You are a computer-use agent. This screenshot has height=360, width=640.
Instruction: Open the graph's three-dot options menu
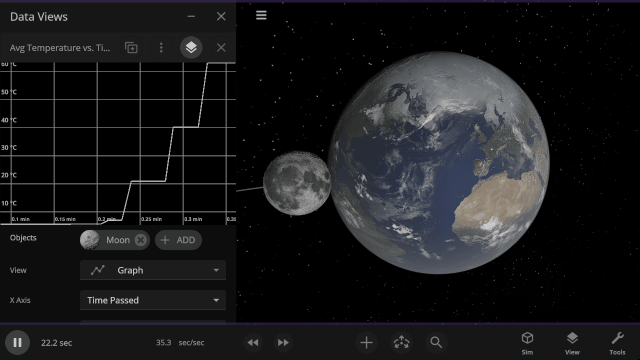pyautogui.click(x=161, y=48)
